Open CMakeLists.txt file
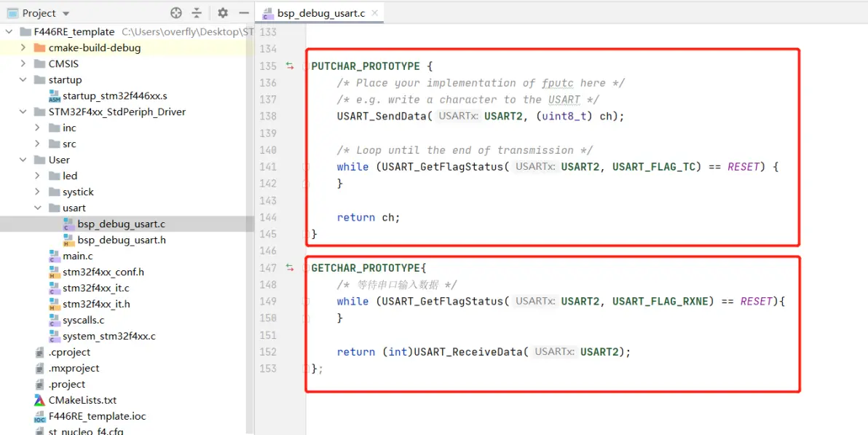 82,400
